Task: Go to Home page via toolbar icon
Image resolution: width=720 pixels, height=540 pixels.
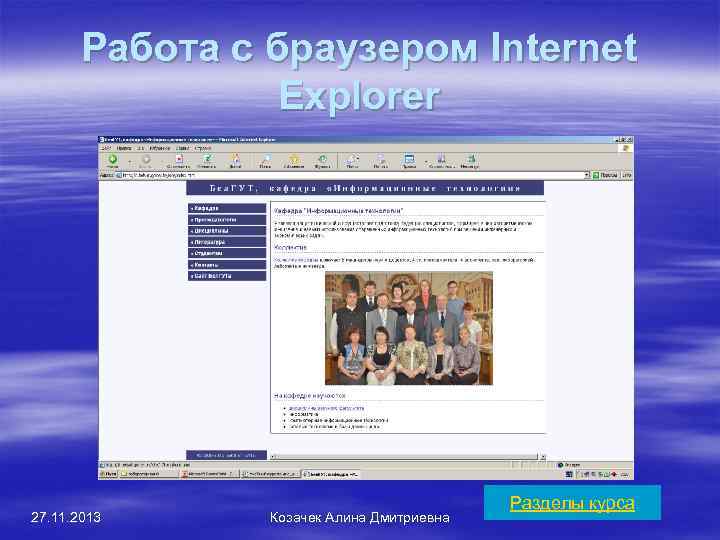Action: pyautogui.click(x=236, y=159)
